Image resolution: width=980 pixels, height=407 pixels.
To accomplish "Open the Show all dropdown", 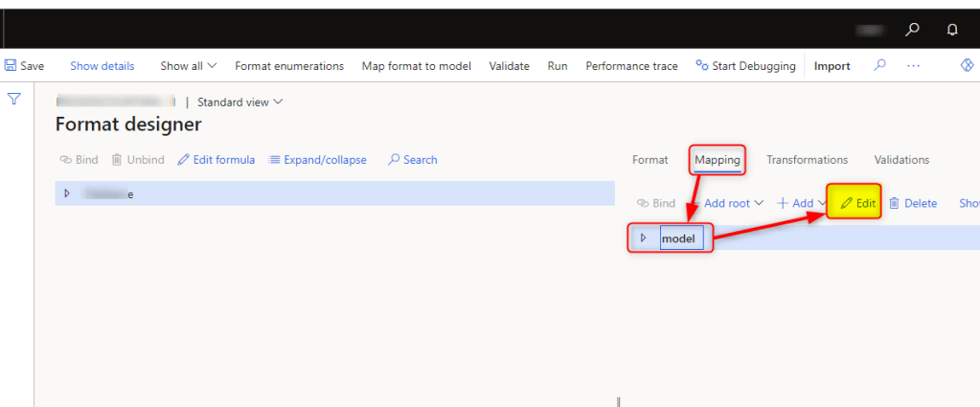I will coord(188,66).
